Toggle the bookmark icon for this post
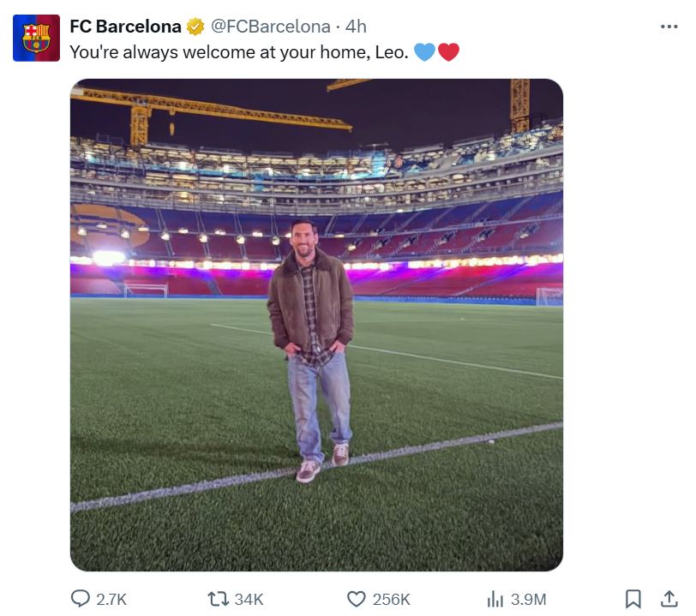This screenshot has width=696, height=616. [x=633, y=599]
